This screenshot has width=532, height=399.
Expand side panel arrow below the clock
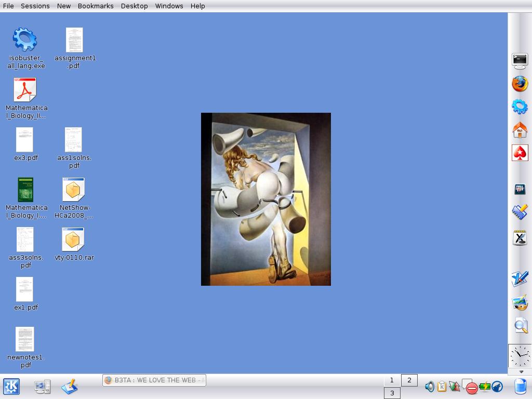521,371
